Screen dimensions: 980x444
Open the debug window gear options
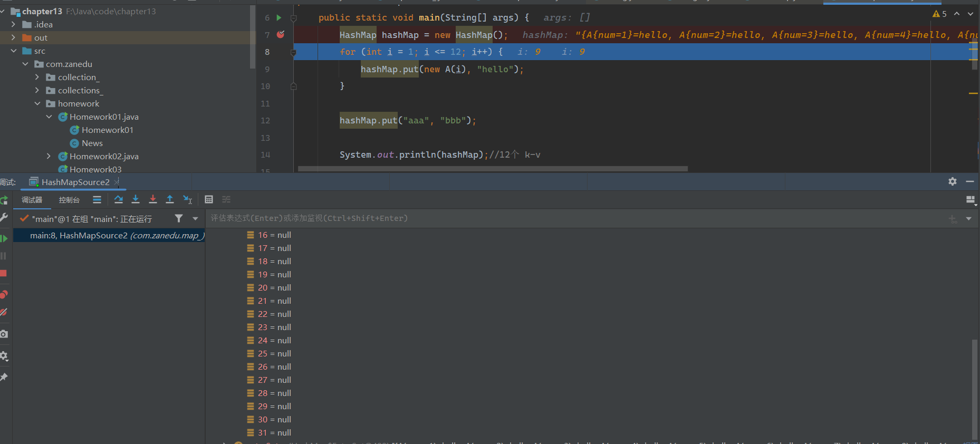952,181
